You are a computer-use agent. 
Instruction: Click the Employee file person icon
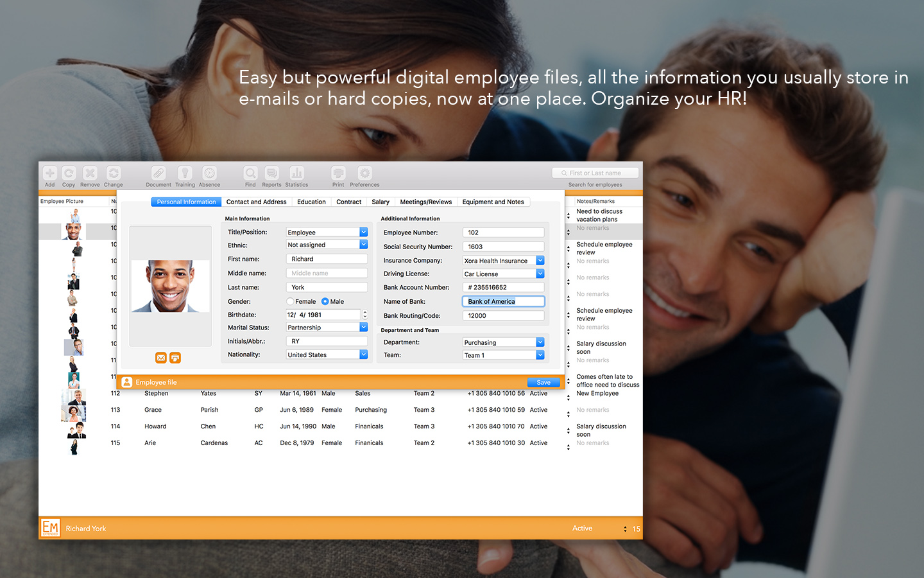(127, 382)
